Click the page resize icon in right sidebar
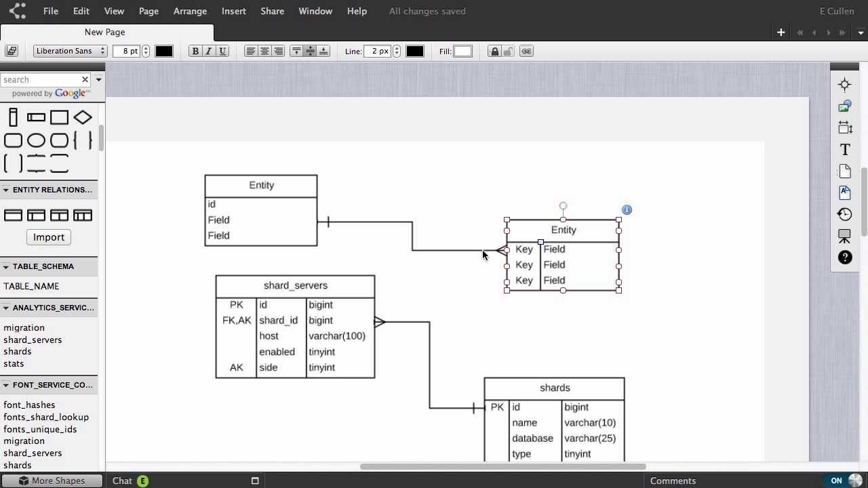 tap(844, 127)
